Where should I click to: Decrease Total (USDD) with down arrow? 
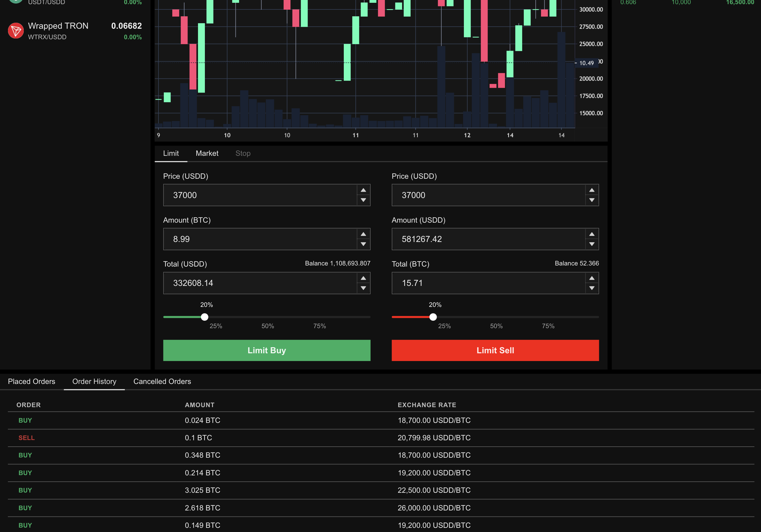(363, 288)
